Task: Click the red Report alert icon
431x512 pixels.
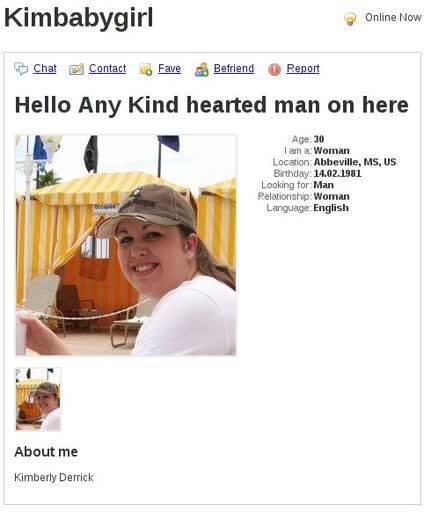Action: click(274, 69)
